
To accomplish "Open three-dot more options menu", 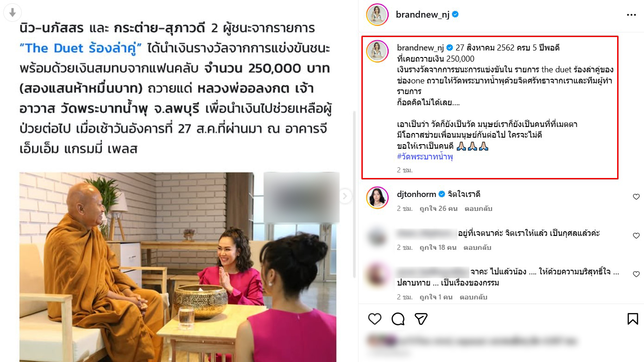I will point(631,15).
